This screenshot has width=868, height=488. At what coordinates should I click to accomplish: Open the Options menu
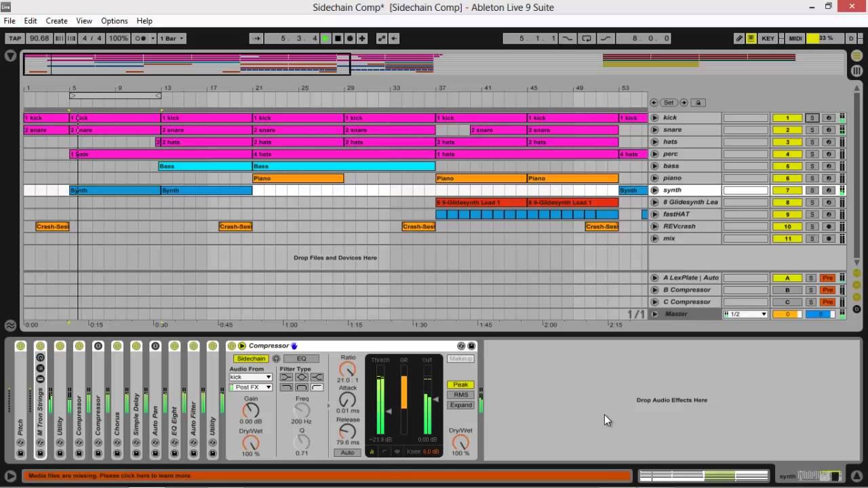pyautogui.click(x=114, y=21)
